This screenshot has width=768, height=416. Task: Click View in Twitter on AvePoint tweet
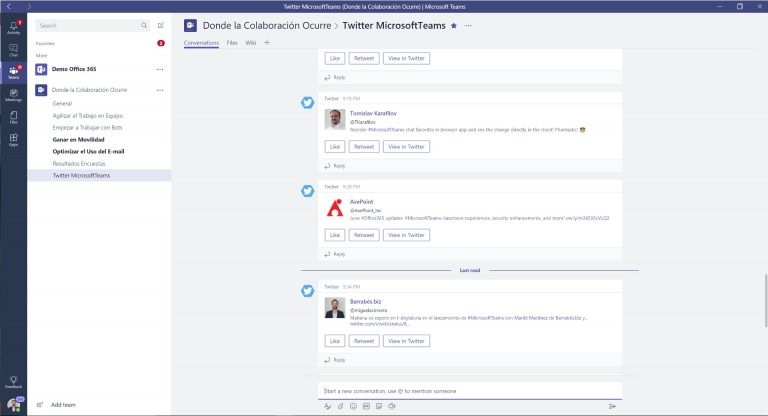tap(406, 235)
